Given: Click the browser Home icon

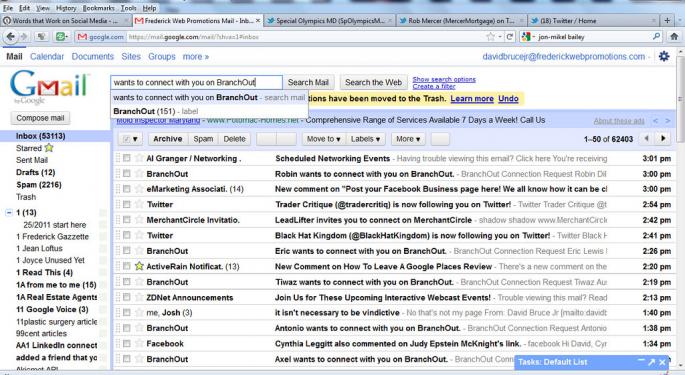Looking at the screenshot, I should point(674,37).
